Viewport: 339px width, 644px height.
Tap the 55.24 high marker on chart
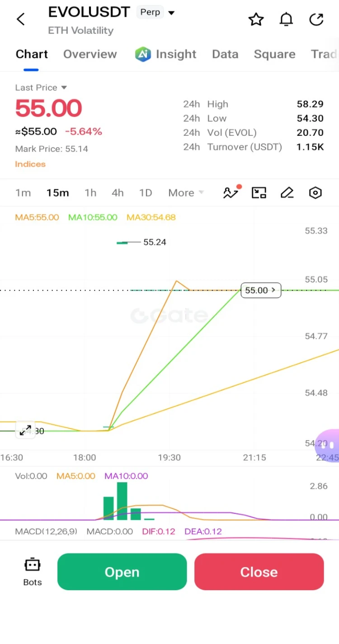coord(155,242)
